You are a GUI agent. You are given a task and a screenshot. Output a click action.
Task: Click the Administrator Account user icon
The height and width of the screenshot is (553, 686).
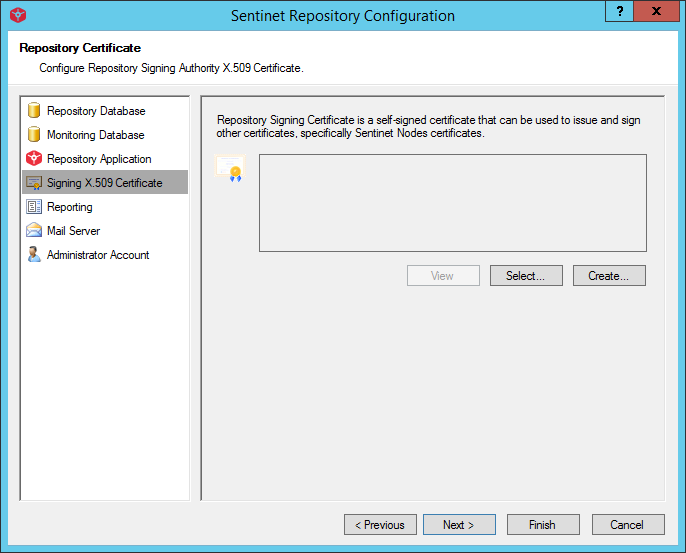pos(34,254)
